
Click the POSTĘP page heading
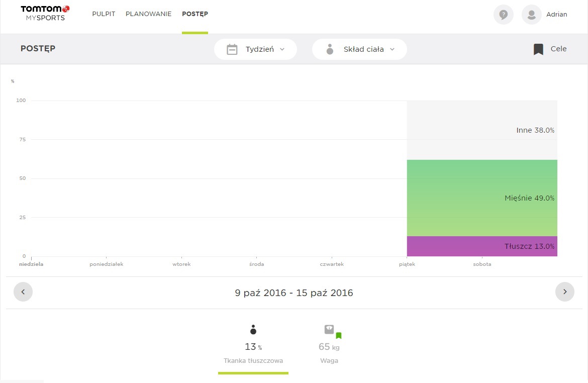tap(38, 48)
